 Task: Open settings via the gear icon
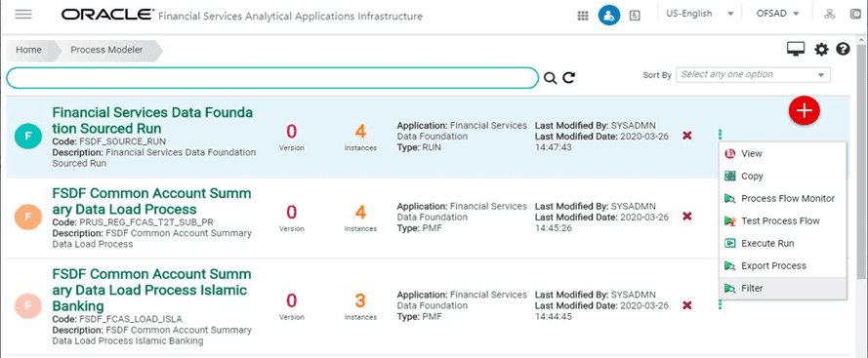pos(821,50)
